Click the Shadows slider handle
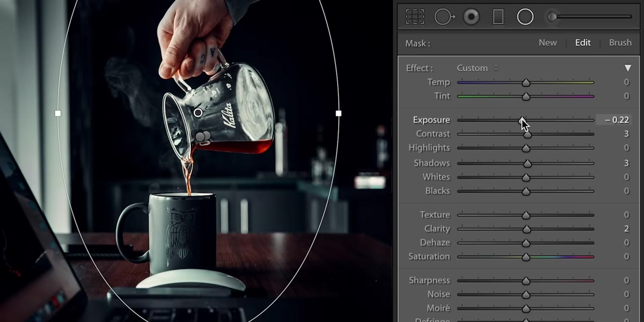Viewport: 644px width, 322px height. click(x=527, y=163)
